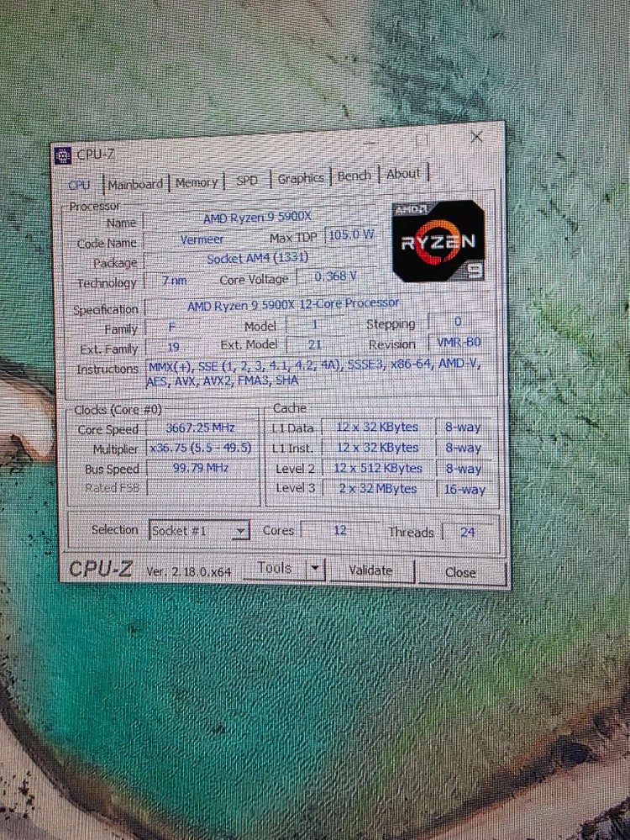
Task: Click the Model value 1
Action: pyautogui.click(x=315, y=324)
